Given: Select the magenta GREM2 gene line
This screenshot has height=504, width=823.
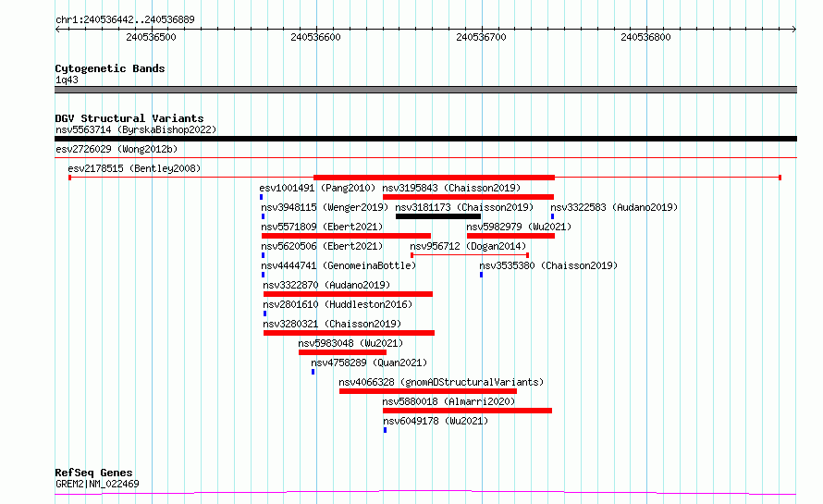Looking at the screenshot, I should [x=425, y=493].
